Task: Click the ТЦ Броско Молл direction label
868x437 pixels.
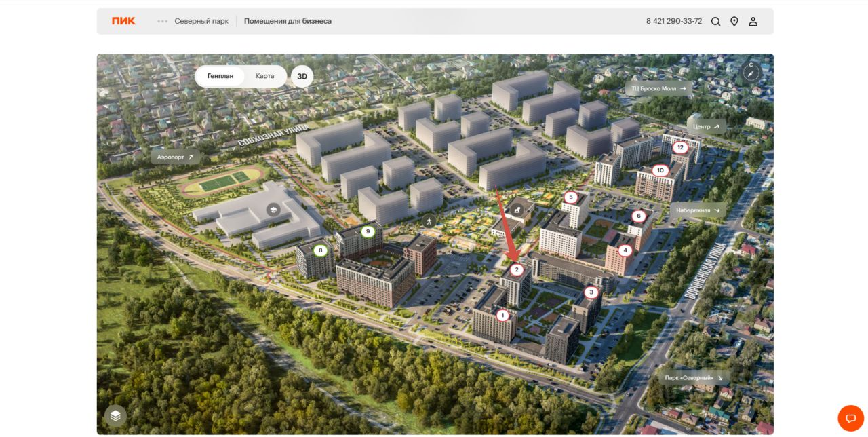Action: [658, 88]
